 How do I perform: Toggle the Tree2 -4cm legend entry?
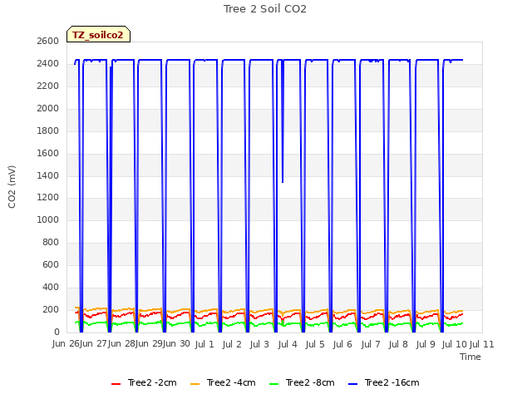223,382
